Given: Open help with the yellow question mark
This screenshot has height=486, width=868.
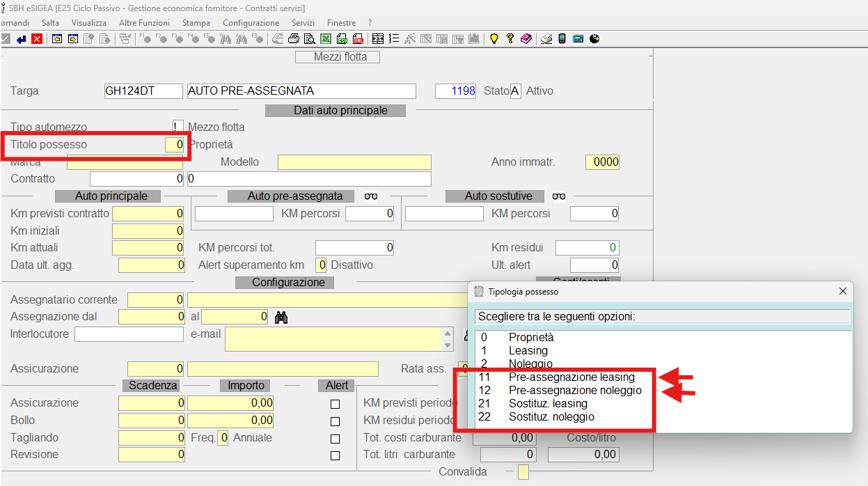Looking at the screenshot, I should (510, 39).
